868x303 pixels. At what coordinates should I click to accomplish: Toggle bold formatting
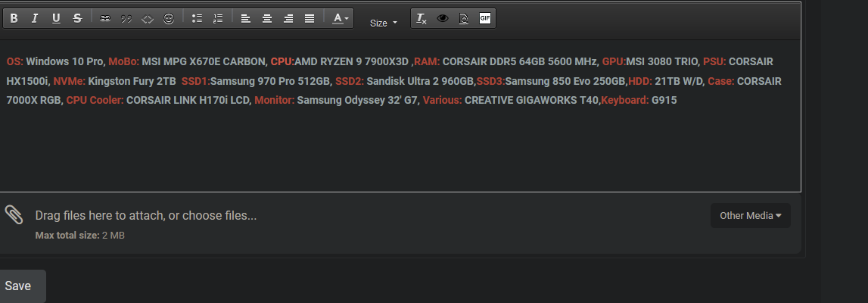[x=14, y=18]
